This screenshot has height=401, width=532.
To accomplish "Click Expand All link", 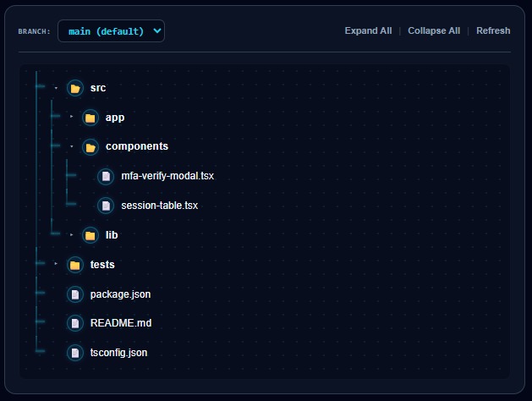I will [x=368, y=30].
